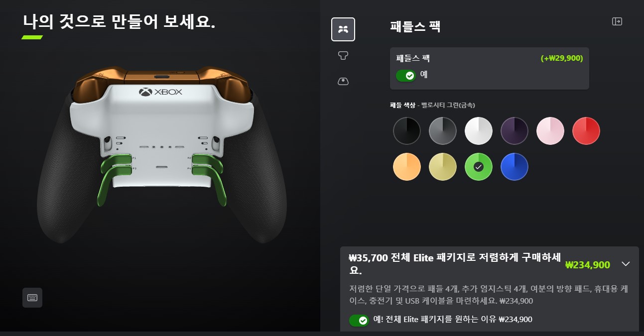Expand the Elite package chevron
Viewport: 644px width, 336px height.
(626, 264)
